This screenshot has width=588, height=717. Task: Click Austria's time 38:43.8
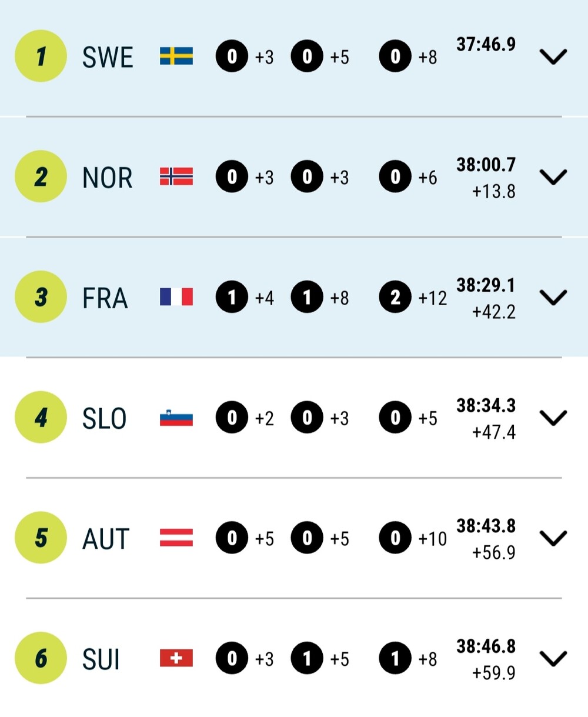click(486, 525)
